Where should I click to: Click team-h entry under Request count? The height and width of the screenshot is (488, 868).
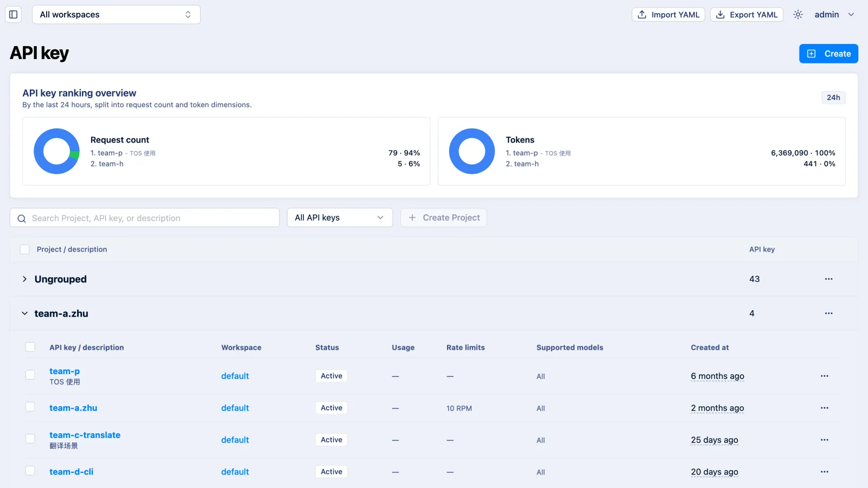(107, 164)
